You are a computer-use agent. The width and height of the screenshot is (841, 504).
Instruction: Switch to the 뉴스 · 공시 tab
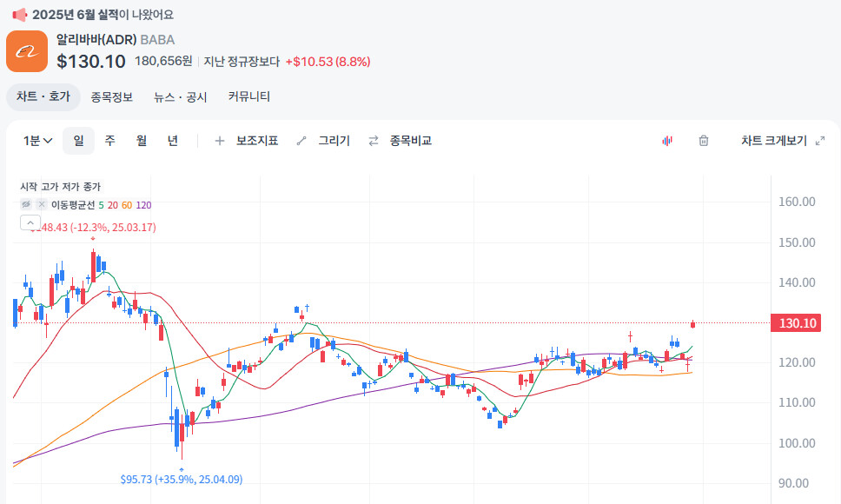pos(181,96)
